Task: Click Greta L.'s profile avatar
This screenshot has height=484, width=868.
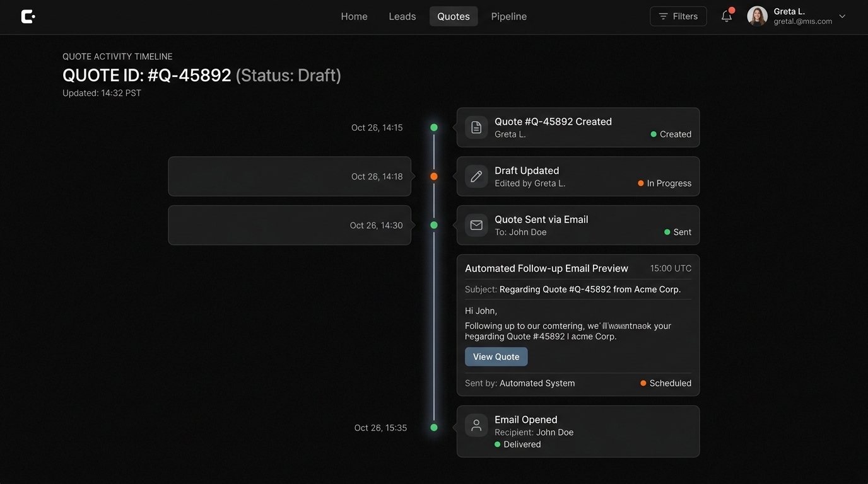Action: click(757, 16)
